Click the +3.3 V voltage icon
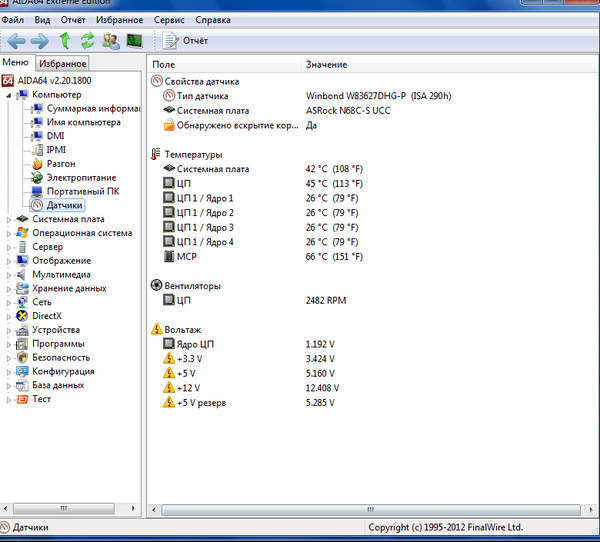The height and width of the screenshot is (542, 600). tap(169, 359)
